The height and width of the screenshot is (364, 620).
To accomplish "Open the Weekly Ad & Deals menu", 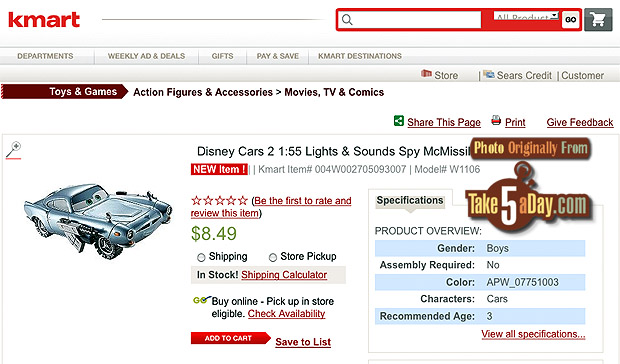I will (146, 56).
